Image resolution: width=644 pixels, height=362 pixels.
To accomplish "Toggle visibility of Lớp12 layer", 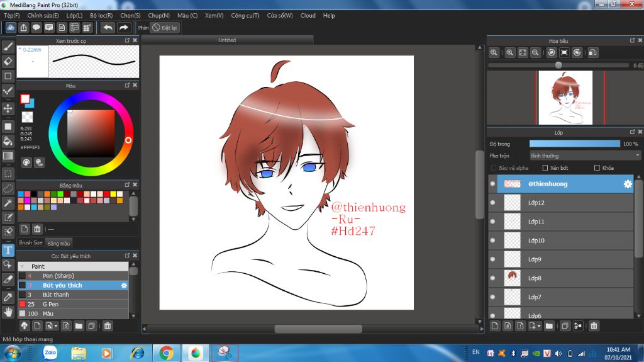I will (492, 202).
